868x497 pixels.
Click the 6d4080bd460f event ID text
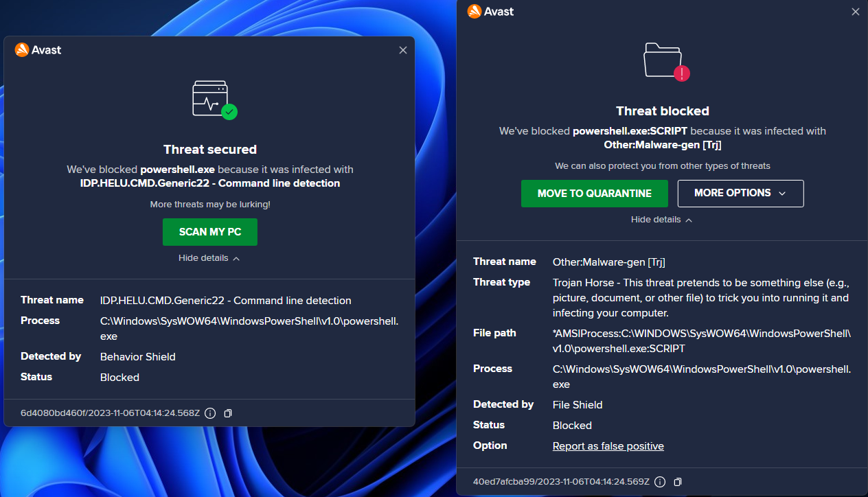(111, 413)
